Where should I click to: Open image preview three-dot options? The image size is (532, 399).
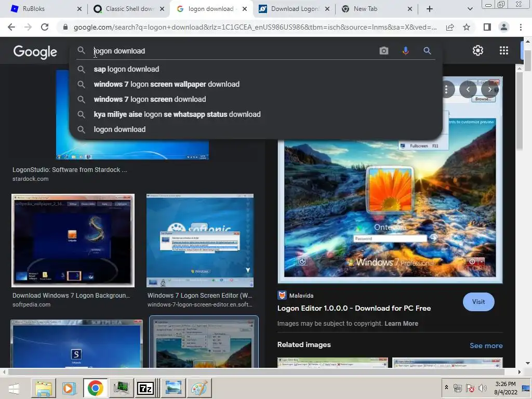point(446,89)
